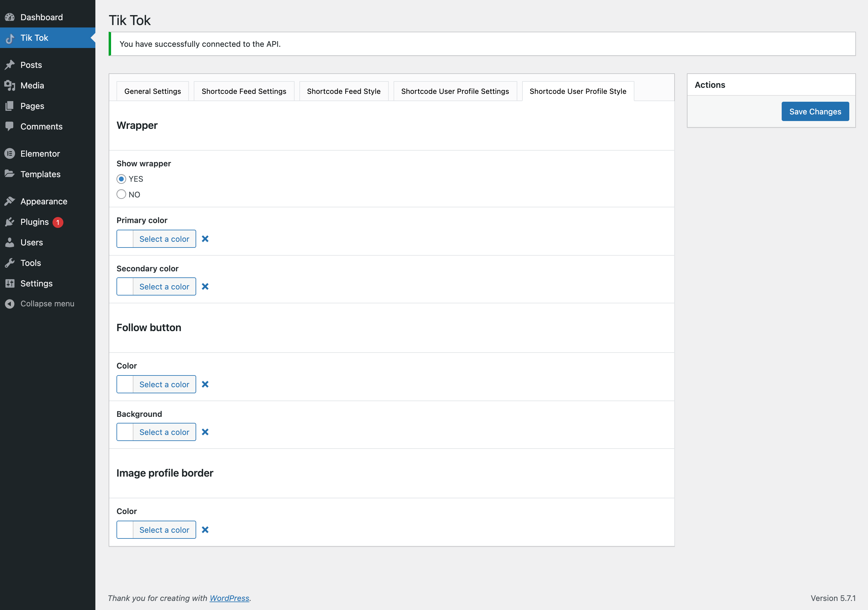Clear Follow button Background with X icon
Image resolution: width=868 pixels, height=610 pixels.
[x=205, y=432]
